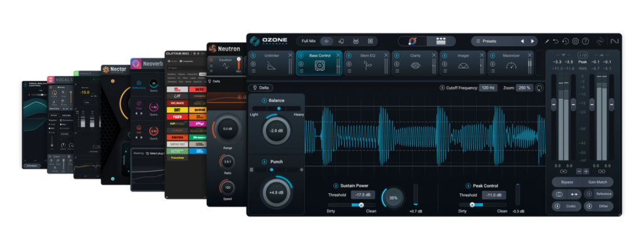Select the vocal stem focus icon in Ozone

pyautogui.click(x=341, y=41)
